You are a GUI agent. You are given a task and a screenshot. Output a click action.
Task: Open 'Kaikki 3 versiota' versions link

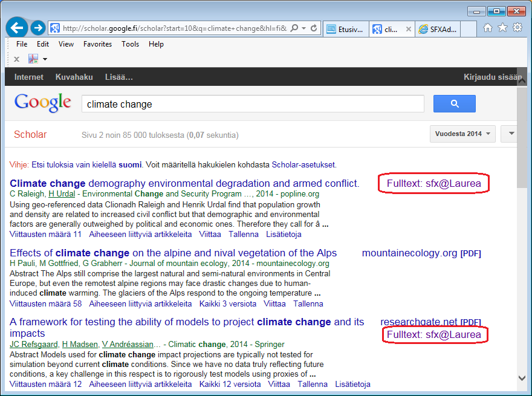click(x=228, y=303)
